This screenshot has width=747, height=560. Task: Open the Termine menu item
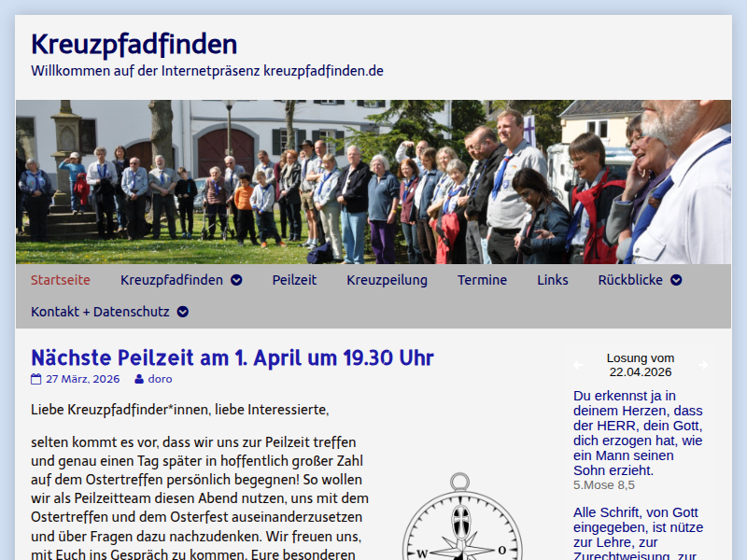tap(482, 280)
